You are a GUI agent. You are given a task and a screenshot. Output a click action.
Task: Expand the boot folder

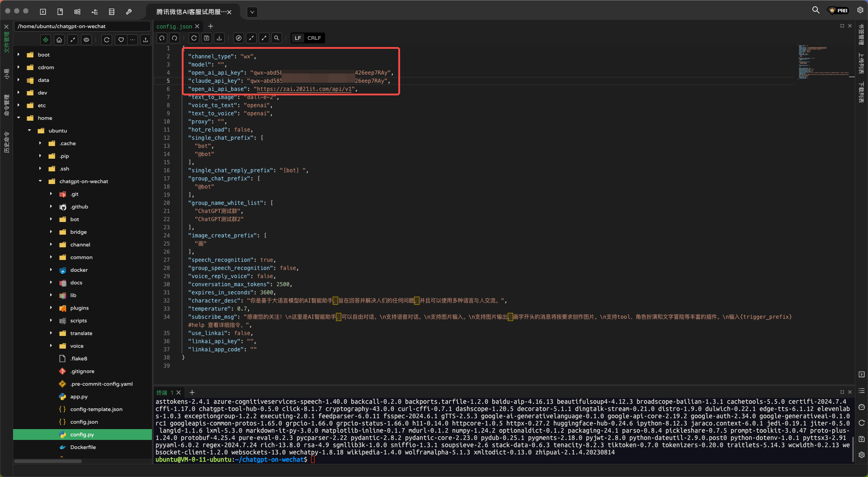(x=19, y=55)
